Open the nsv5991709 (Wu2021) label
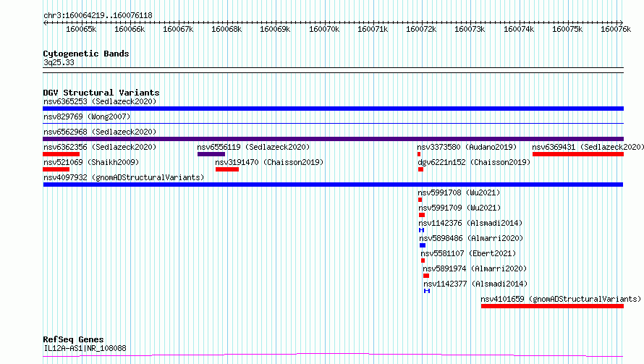The image size is (644, 364). click(x=459, y=208)
